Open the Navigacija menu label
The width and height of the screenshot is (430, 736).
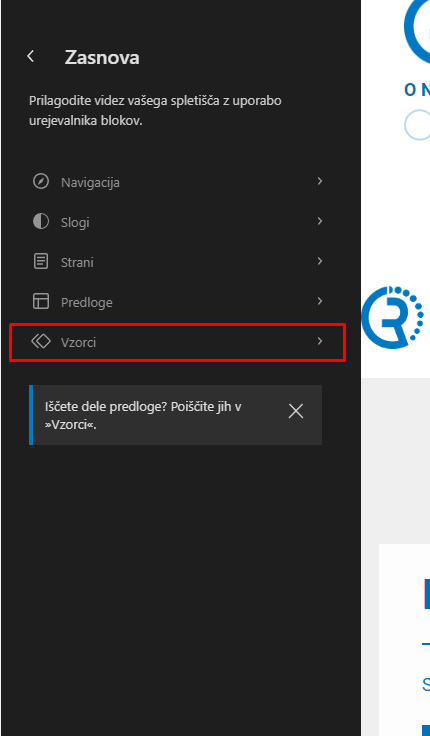[90, 183]
